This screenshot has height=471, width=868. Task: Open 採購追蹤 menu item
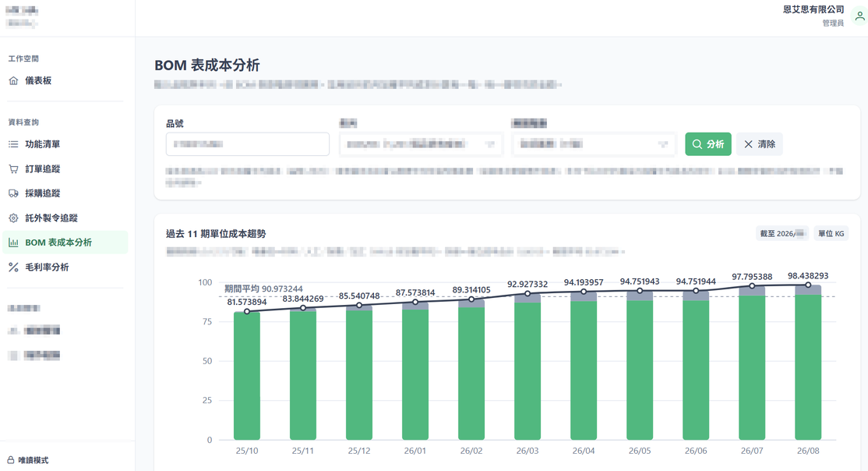click(65, 193)
